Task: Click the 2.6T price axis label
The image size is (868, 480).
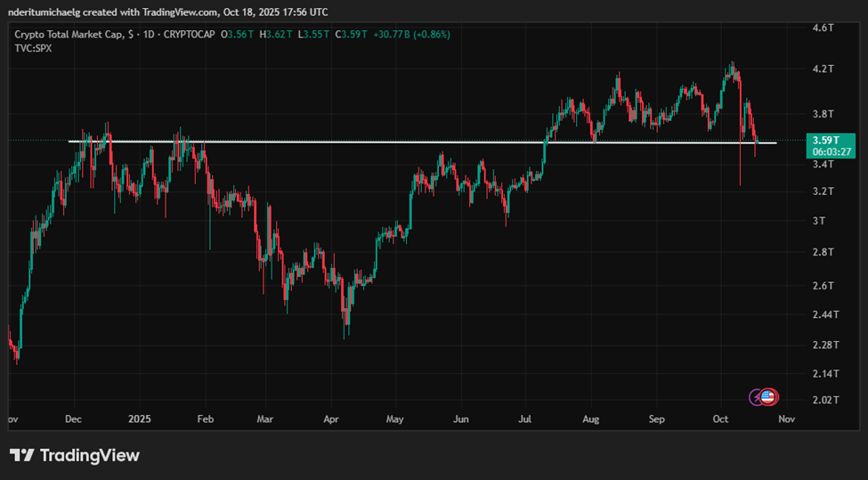Action: [x=823, y=286]
